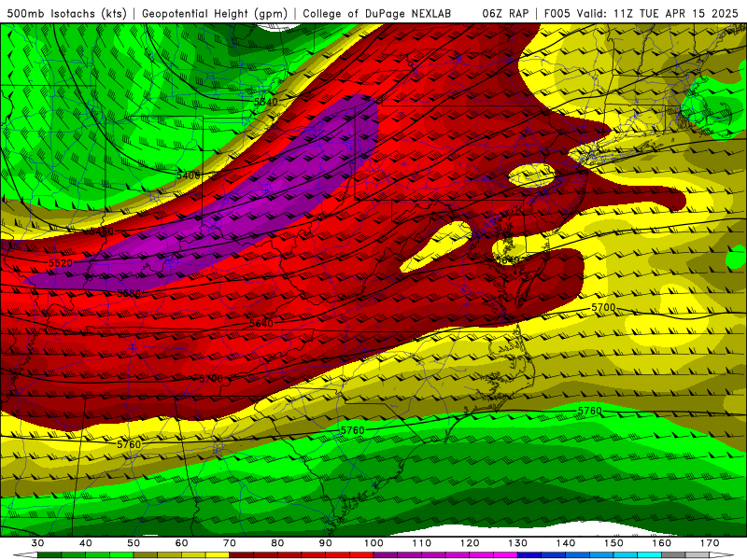This screenshot has width=747, height=560.
Task: Click the 5640 label in the red jet band
Action: pyautogui.click(x=261, y=323)
